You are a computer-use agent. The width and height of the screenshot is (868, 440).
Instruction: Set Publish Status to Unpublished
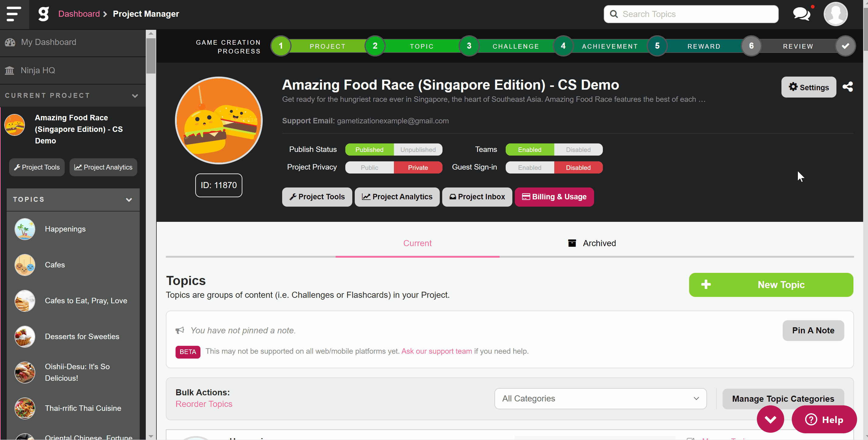[418, 150]
